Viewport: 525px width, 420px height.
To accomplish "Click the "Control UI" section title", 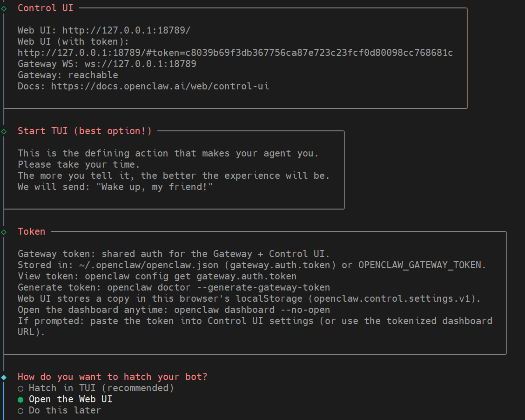I will pos(45,8).
